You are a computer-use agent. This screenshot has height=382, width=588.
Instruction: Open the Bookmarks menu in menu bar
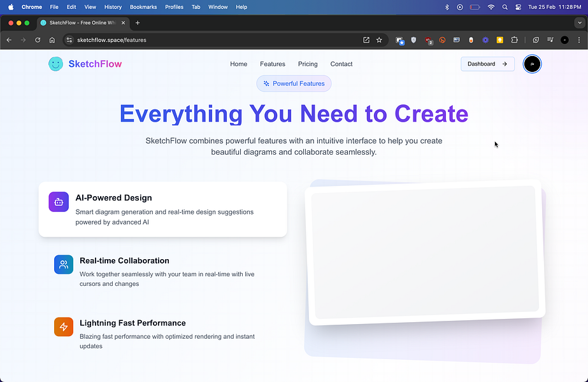[143, 7]
